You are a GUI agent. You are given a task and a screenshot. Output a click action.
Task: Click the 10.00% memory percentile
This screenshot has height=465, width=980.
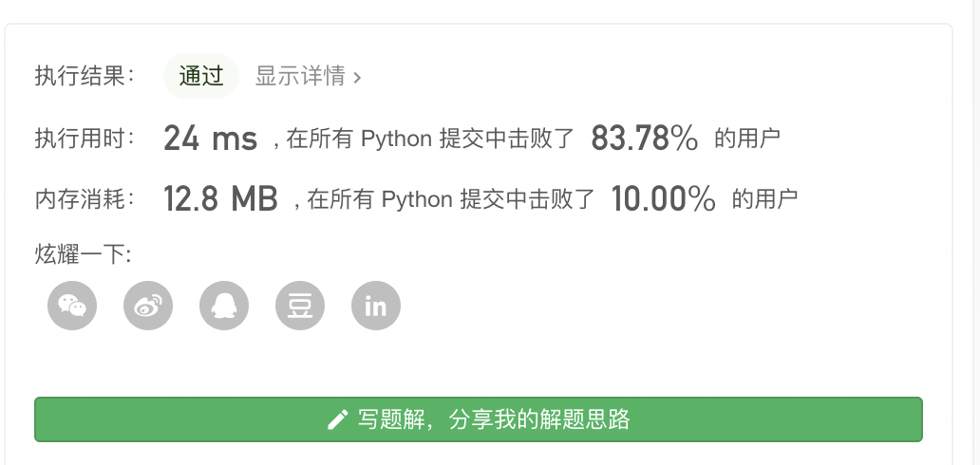tap(663, 199)
